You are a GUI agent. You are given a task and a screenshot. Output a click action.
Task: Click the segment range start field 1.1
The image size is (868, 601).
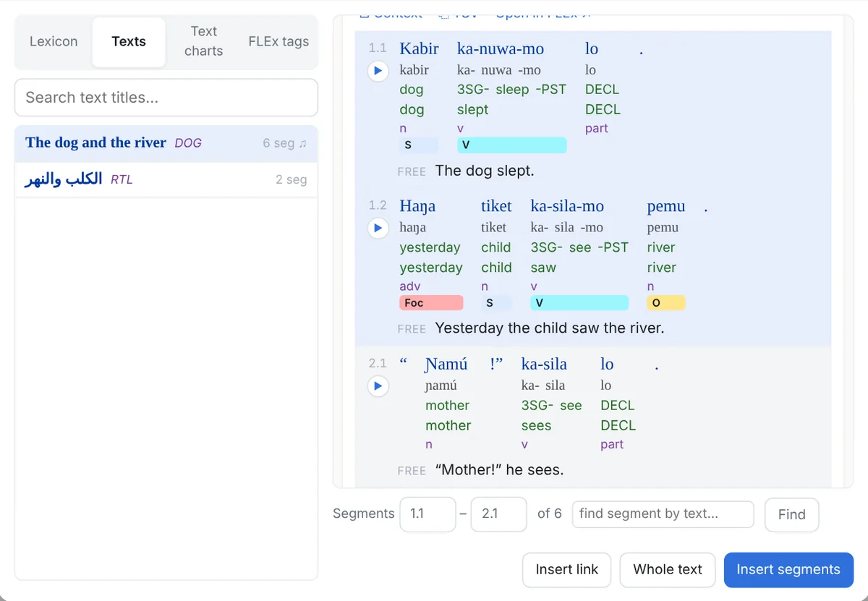pos(427,514)
